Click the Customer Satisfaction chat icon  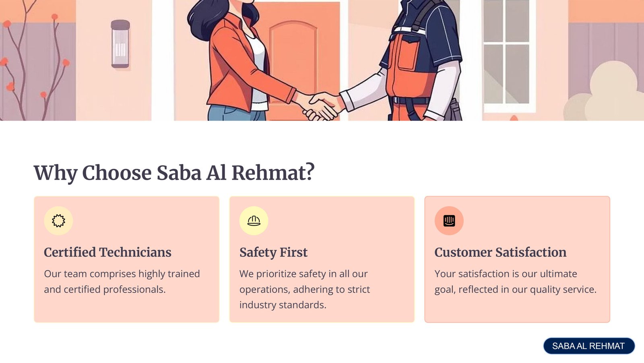pos(449,221)
